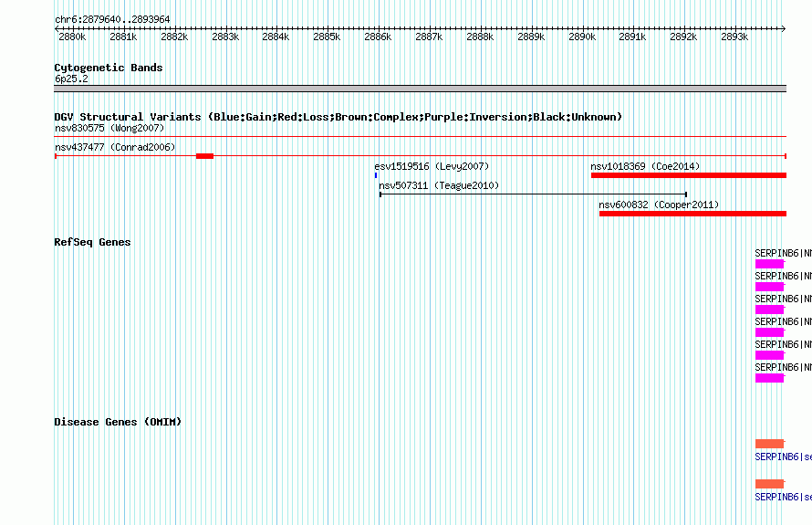Viewport: 812px width, 525px height.
Task: Click the 2886k ruler tick label
Action: point(378,37)
